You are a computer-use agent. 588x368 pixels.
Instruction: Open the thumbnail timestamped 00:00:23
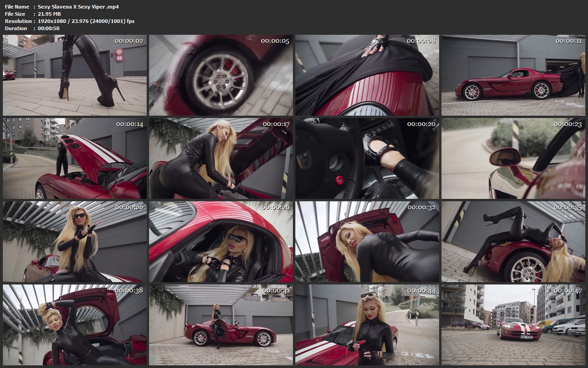[513, 158]
